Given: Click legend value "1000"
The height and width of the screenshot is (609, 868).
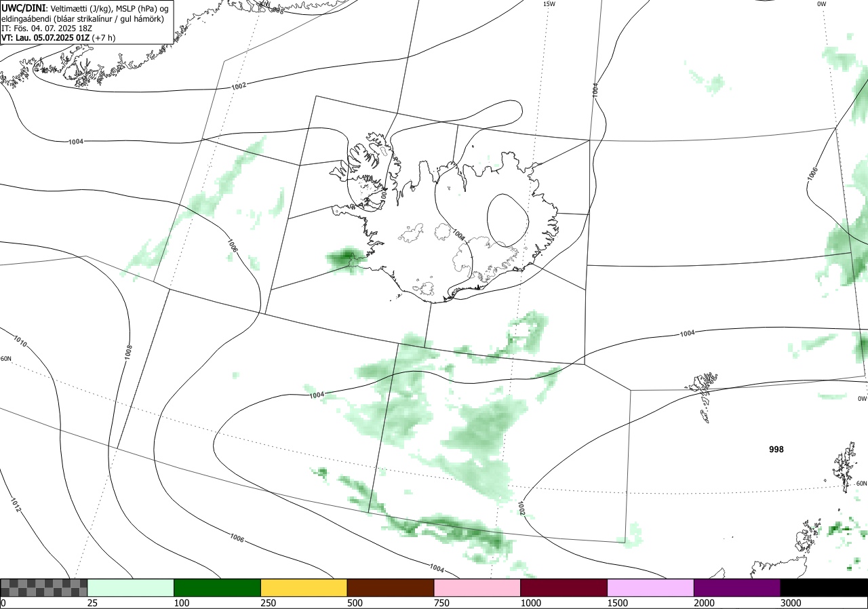Looking at the screenshot, I should [530, 603].
